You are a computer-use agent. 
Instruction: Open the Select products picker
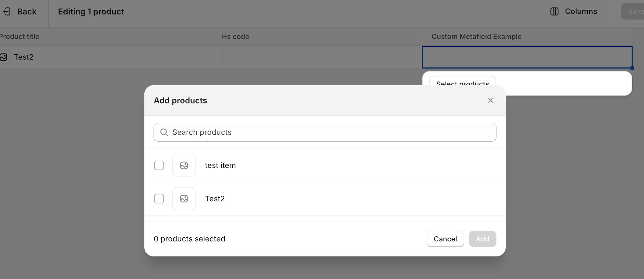tap(462, 82)
